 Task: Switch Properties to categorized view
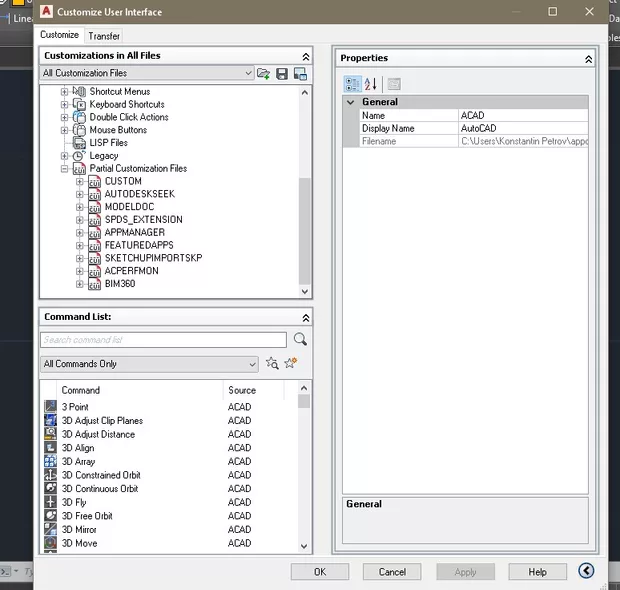pos(352,84)
